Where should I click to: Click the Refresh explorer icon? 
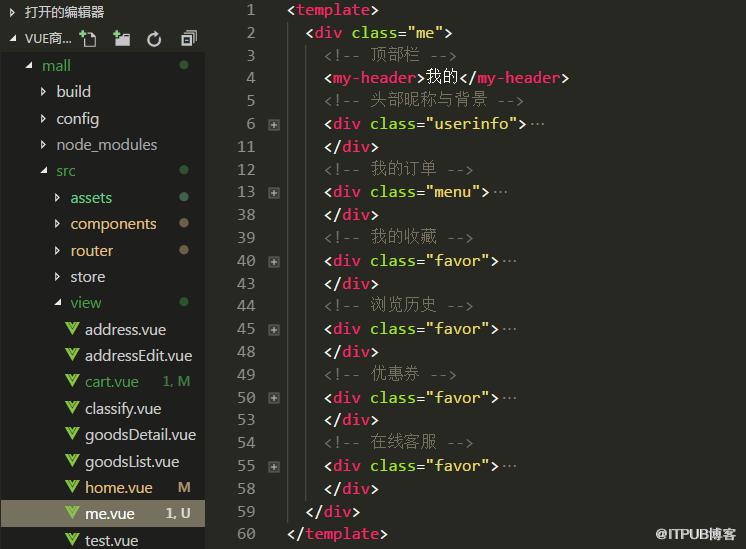(x=154, y=39)
